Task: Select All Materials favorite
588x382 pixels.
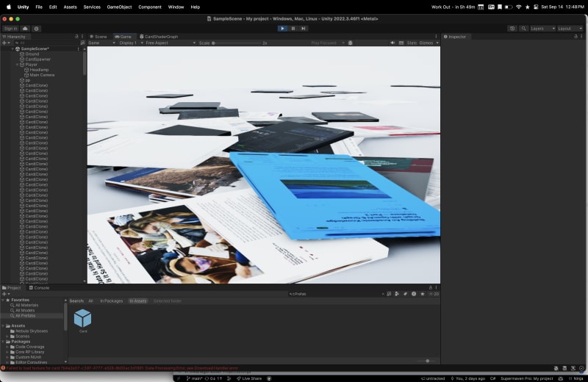Action: (x=26, y=305)
